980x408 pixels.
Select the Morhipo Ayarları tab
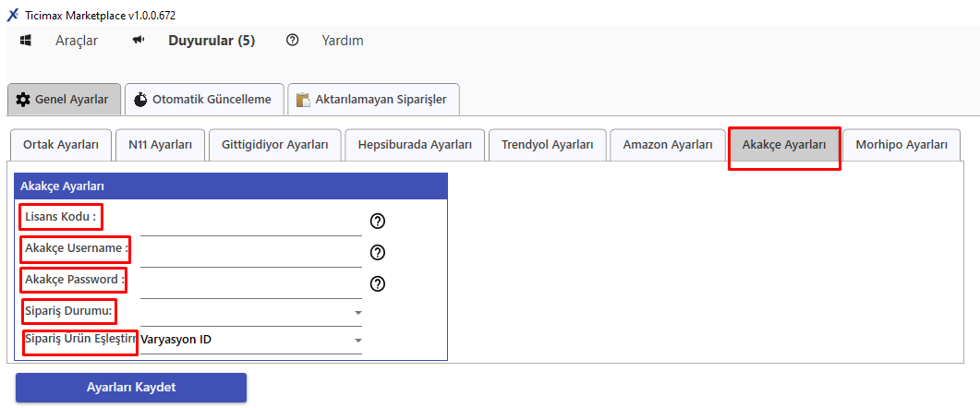(x=901, y=145)
